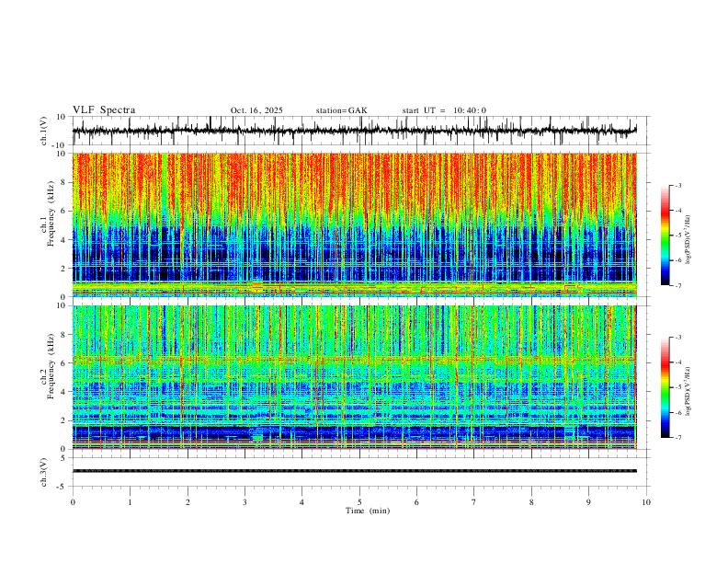Image resolution: width=728 pixels, height=563 pixels.
Task: Click the '2' kHz tick of ch.2 spectrogram
Action: point(64,420)
